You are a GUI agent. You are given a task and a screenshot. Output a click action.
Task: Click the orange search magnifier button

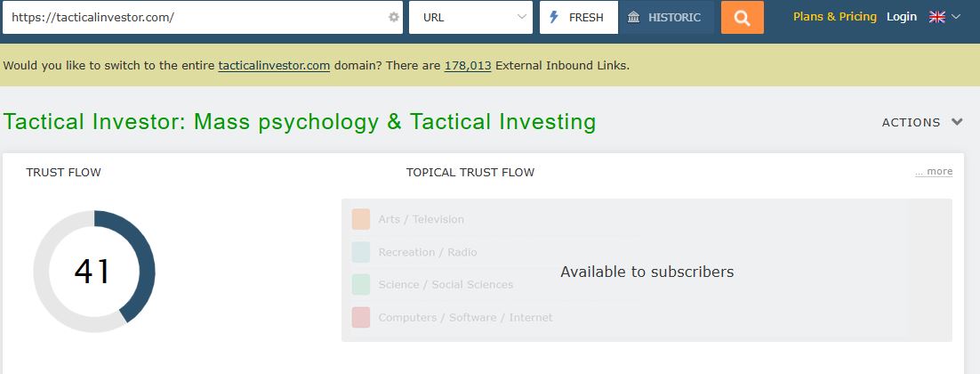pyautogui.click(x=742, y=18)
